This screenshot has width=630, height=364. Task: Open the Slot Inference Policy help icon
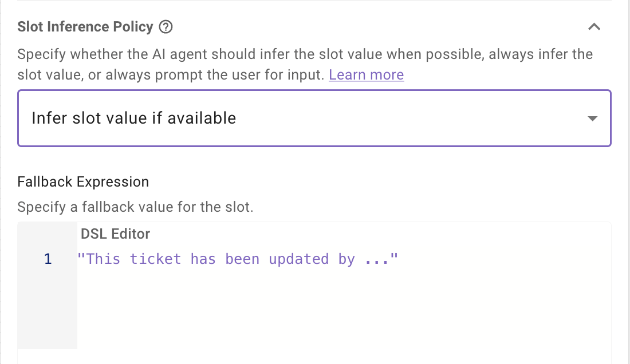(x=166, y=27)
